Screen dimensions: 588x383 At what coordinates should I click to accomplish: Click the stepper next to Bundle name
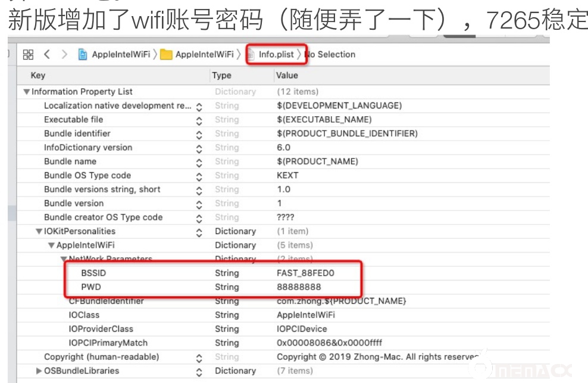(x=199, y=162)
